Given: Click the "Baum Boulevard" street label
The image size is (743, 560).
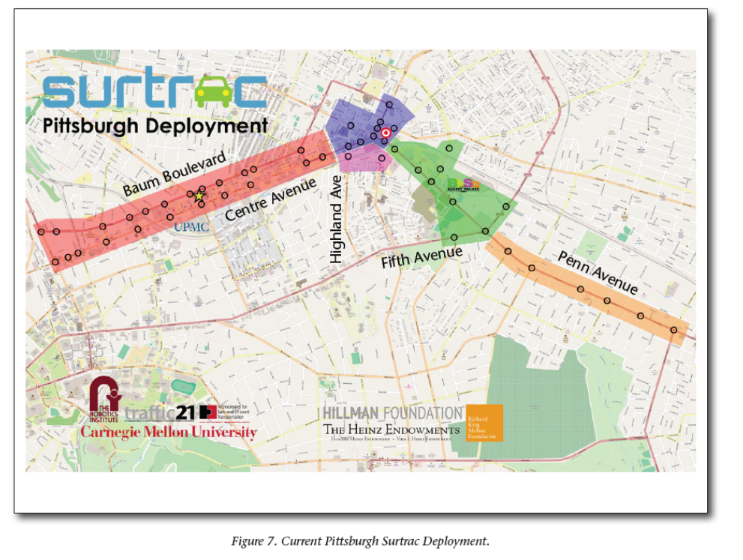Looking at the screenshot, I should [175, 174].
